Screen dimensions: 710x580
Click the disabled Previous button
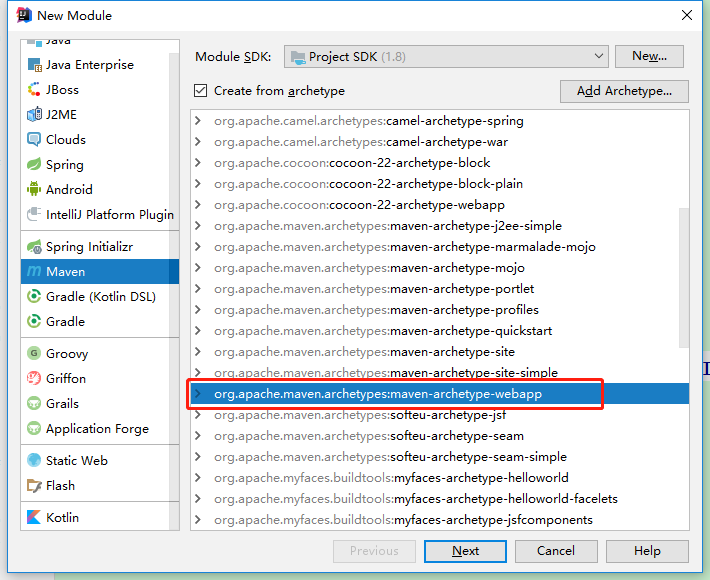(374, 551)
